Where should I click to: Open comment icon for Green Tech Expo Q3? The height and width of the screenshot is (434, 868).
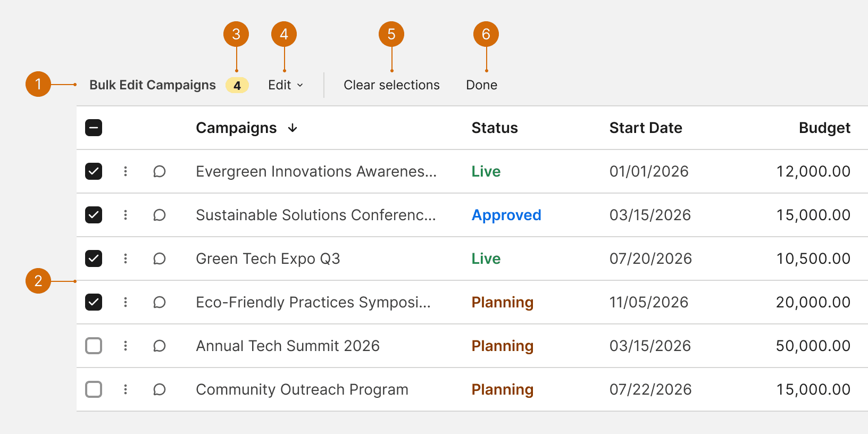pos(160,258)
